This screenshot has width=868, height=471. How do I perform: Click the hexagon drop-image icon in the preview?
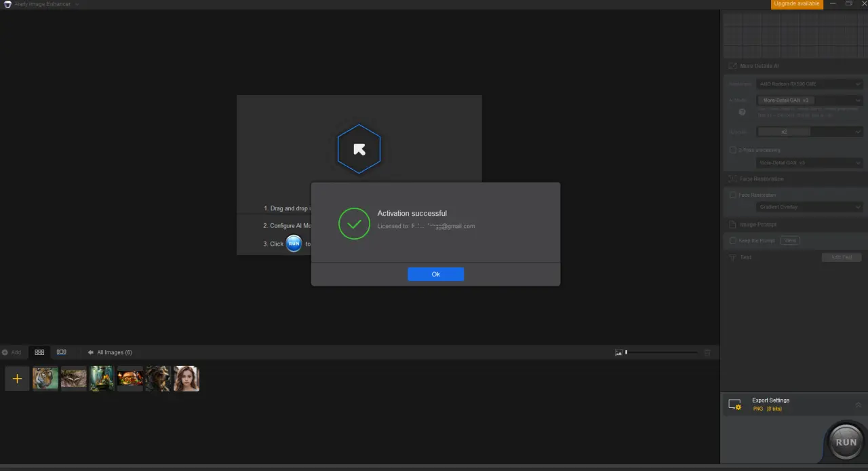click(359, 149)
